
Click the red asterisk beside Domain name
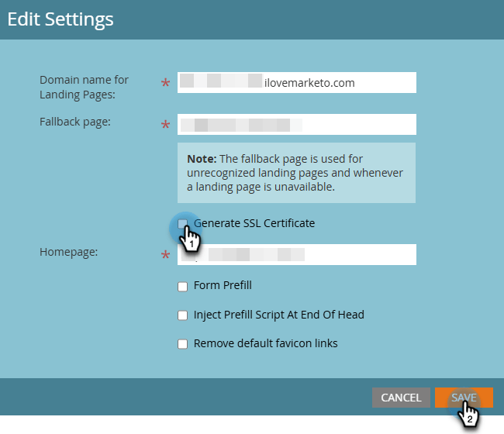click(x=165, y=84)
